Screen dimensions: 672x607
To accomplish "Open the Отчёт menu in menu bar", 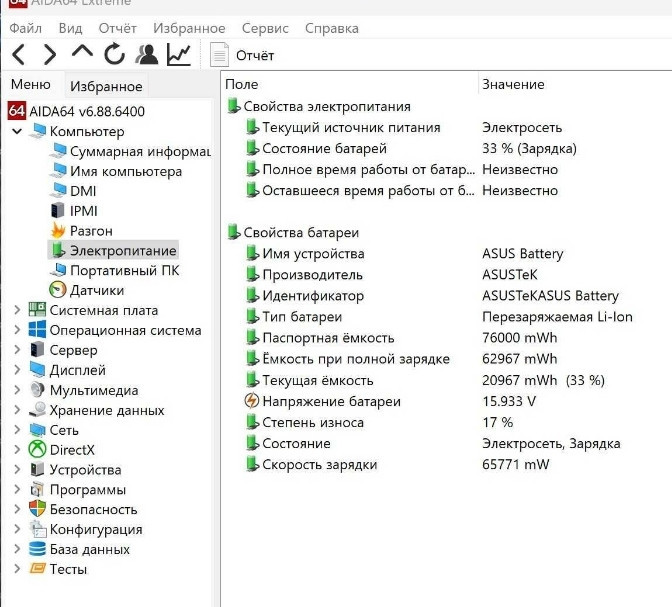I will click(x=117, y=28).
